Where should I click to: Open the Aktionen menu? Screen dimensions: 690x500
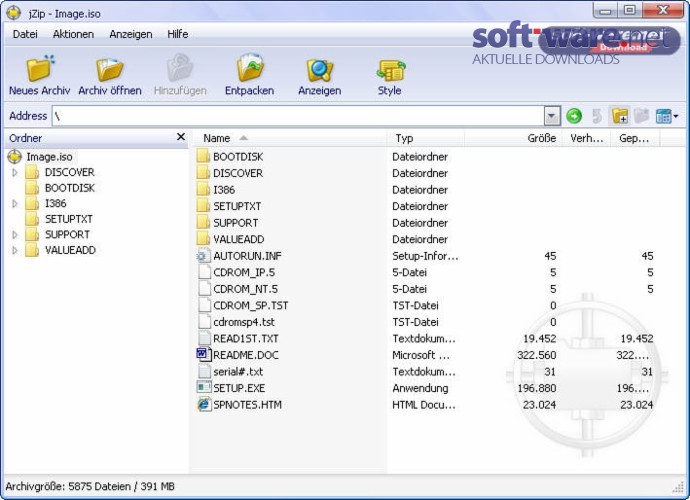pos(73,34)
